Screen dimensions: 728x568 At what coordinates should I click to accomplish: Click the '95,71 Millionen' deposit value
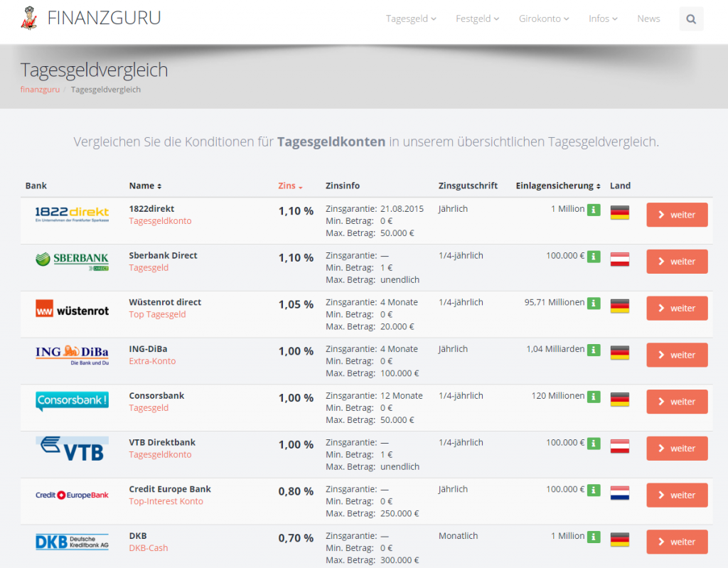click(555, 302)
